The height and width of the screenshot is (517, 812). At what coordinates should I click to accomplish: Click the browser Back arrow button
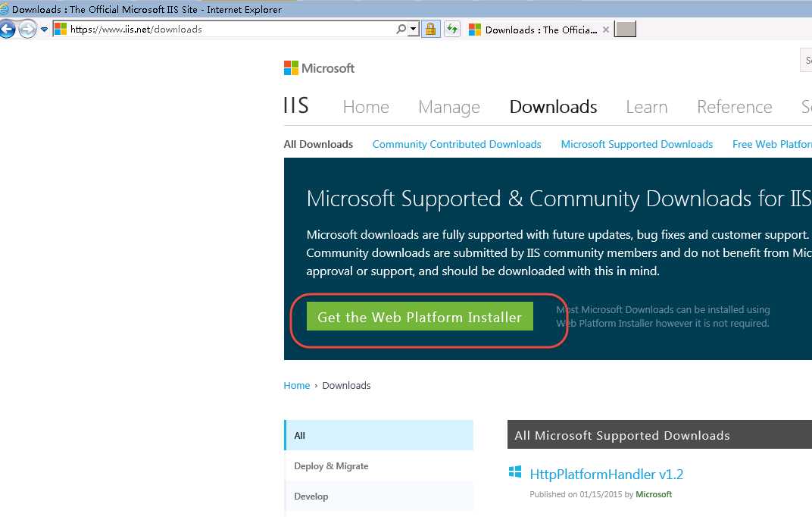pyautogui.click(x=7, y=29)
